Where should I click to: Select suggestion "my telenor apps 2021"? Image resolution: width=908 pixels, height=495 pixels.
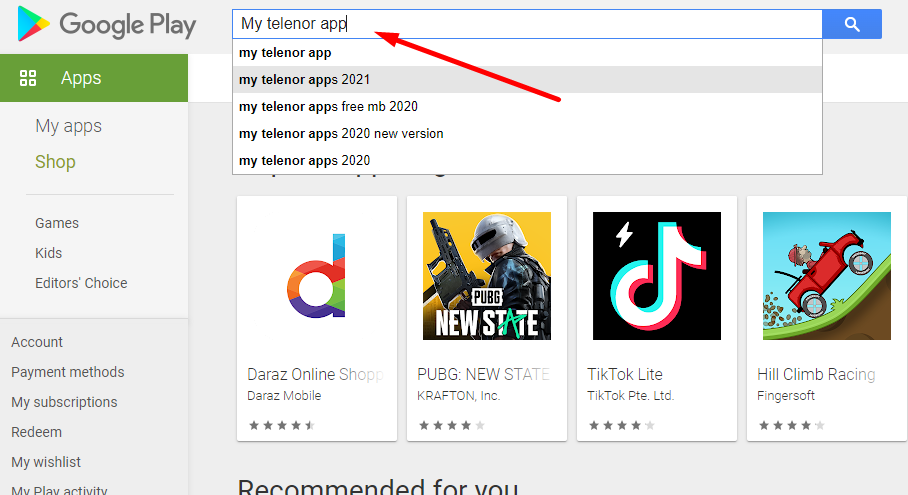coord(527,79)
